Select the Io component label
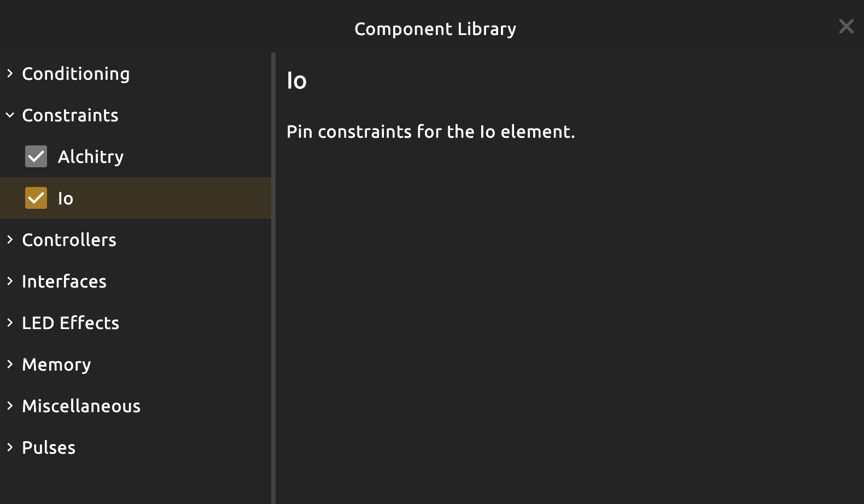864x504 pixels. (x=66, y=198)
